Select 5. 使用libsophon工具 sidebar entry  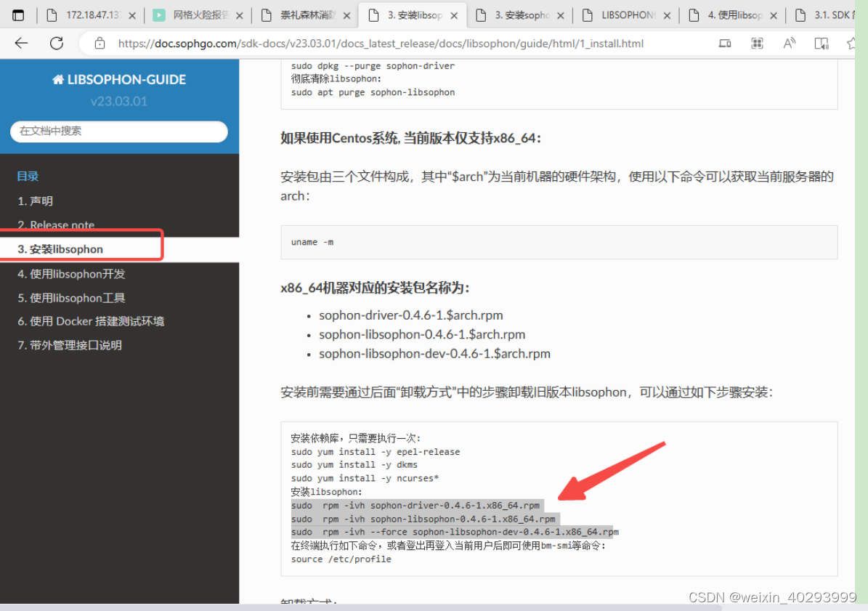pos(70,298)
